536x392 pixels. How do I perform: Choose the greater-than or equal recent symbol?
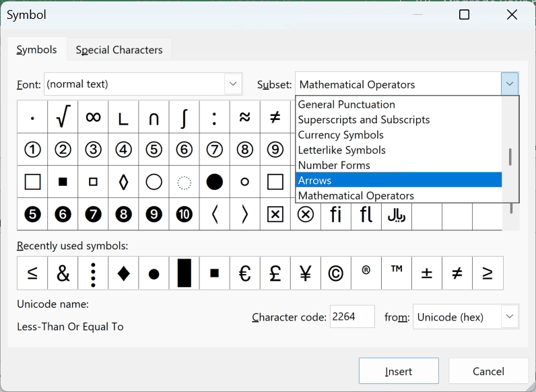click(x=488, y=273)
